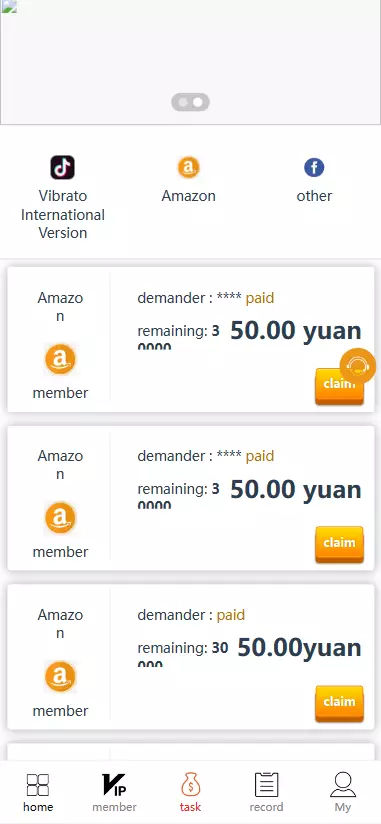Screen dimensions: 381x824
Task: Open the VIP member tab icon
Action: tap(114, 785)
